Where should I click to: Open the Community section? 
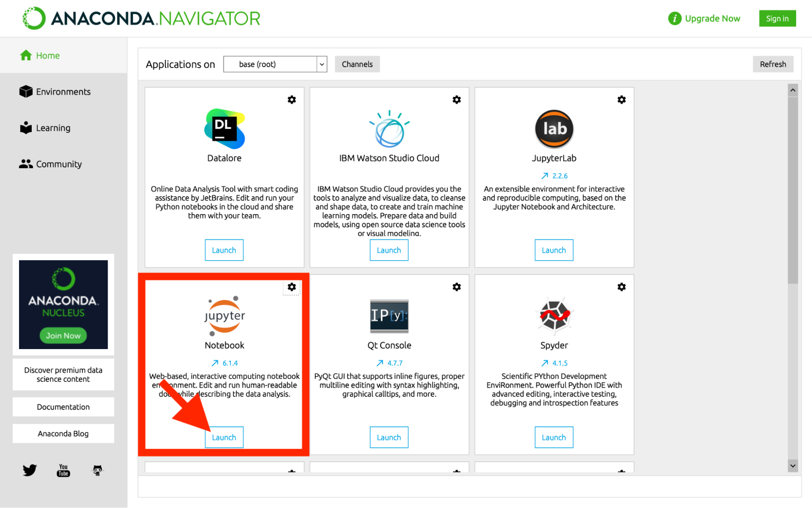tap(58, 163)
